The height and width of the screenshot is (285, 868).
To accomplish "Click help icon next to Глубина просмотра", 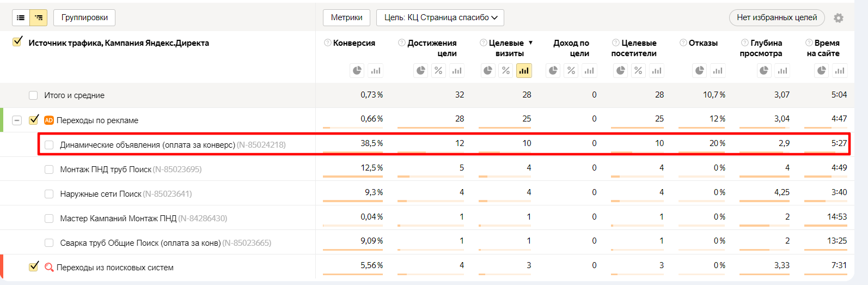I will pos(744,43).
